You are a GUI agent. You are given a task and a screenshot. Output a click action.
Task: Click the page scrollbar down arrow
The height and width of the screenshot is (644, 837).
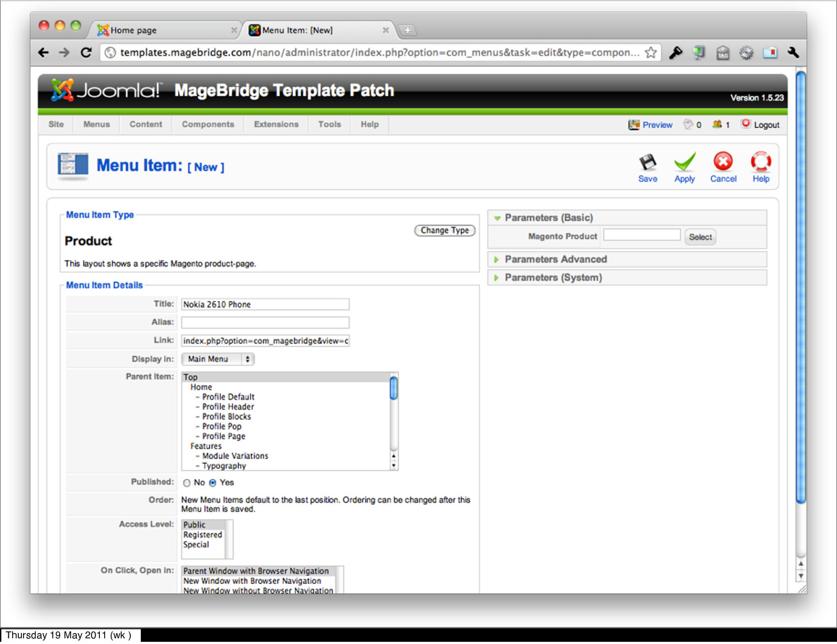pyautogui.click(x=801, y=576)
